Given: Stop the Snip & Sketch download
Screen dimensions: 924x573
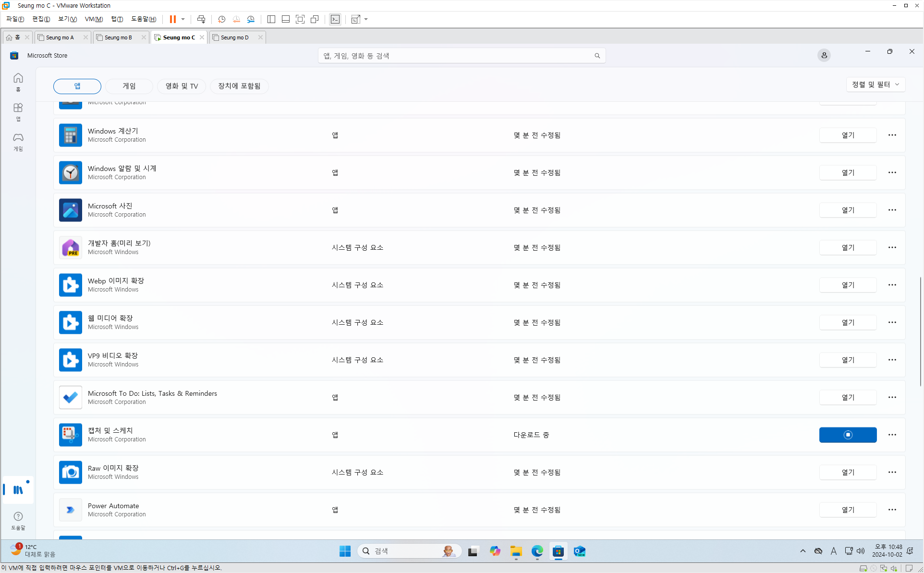Looking at the screenshot, I should [x=848, y=435].
